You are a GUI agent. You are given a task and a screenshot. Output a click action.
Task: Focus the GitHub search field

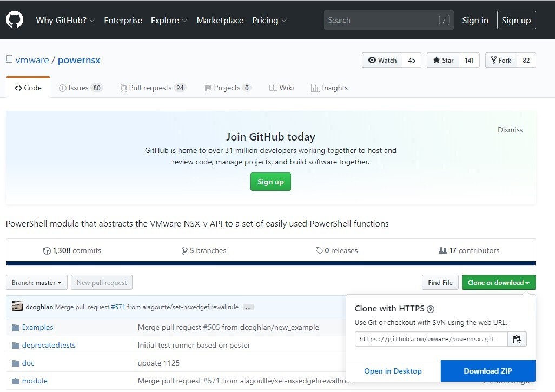[x=388, y=20]
